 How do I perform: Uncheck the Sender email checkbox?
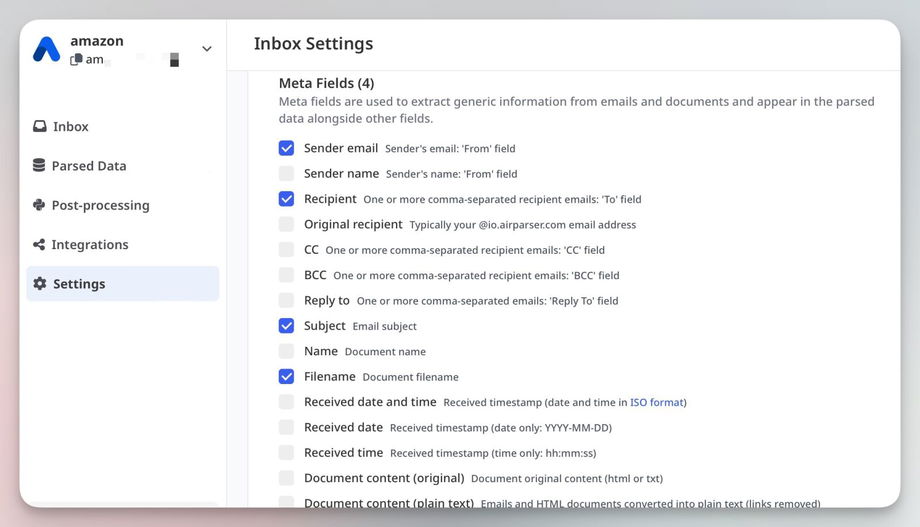(x=287, y=148)
